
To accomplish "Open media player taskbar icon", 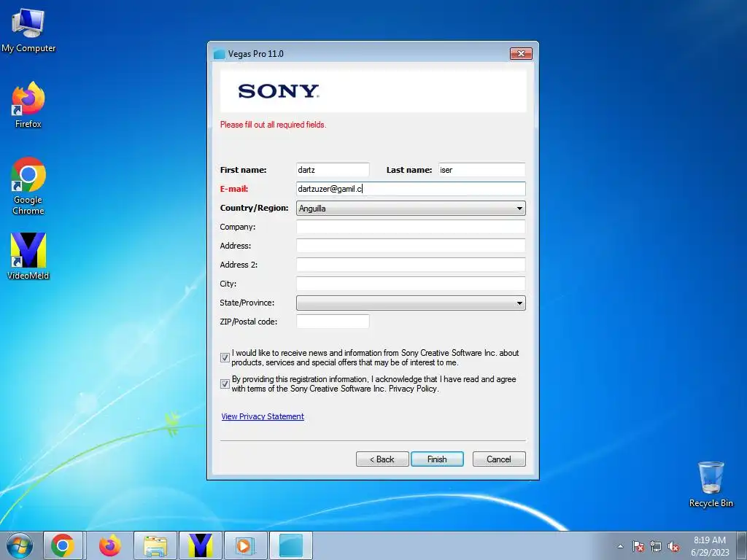I will tap(245, 545).
